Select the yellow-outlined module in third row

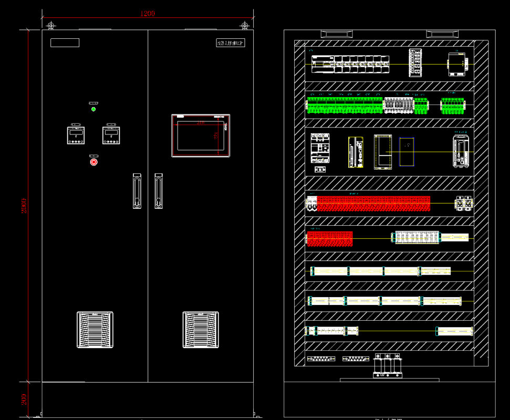coord(356,152)
